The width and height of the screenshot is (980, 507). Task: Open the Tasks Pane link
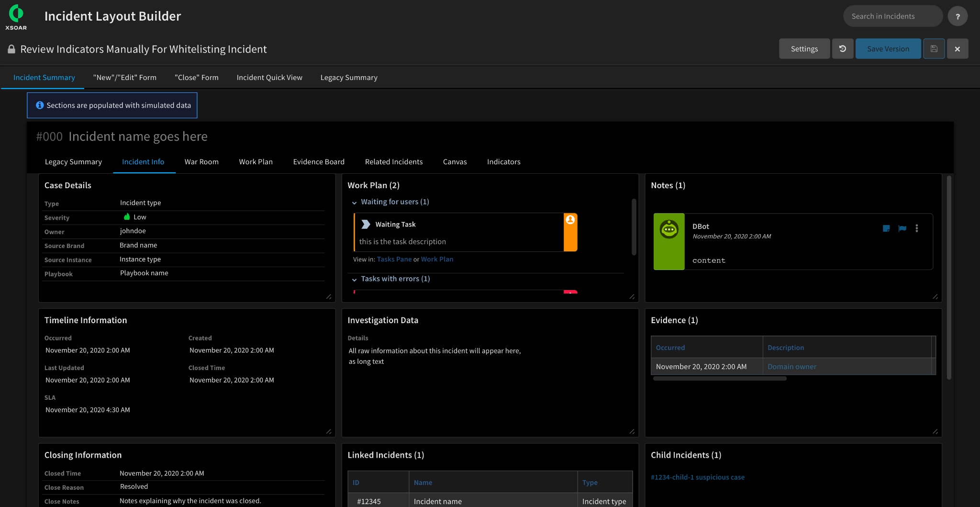pos(394,259)
